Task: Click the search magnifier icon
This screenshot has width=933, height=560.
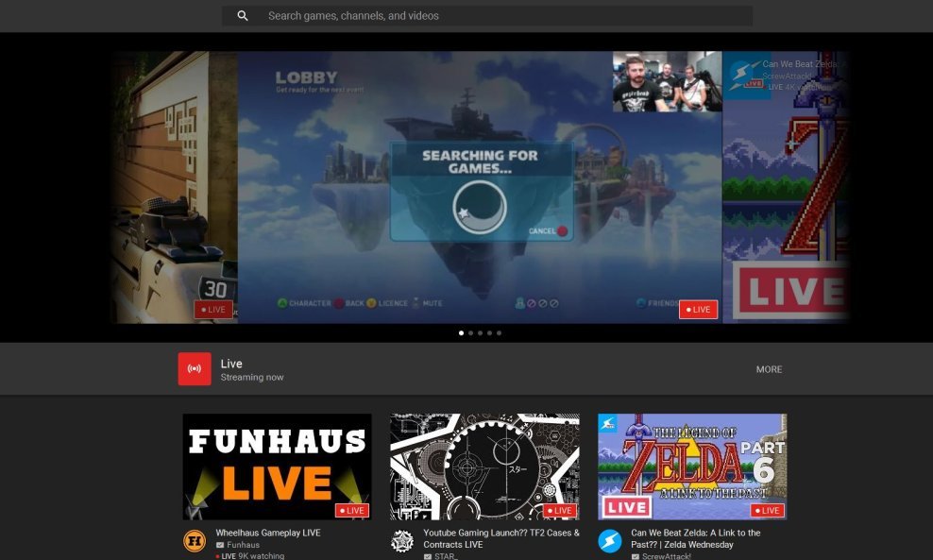Action: pyautogui.click(x=242, y=16)
